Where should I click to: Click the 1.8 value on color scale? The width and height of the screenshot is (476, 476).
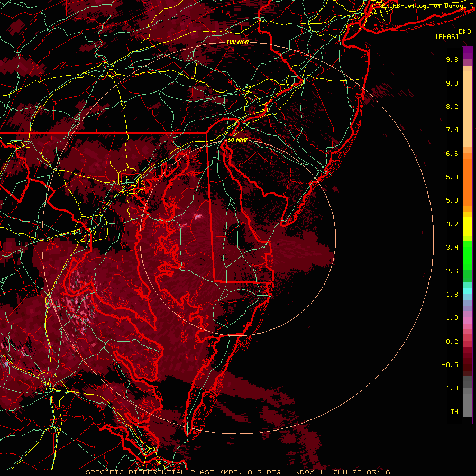click(x=452, y=295)
